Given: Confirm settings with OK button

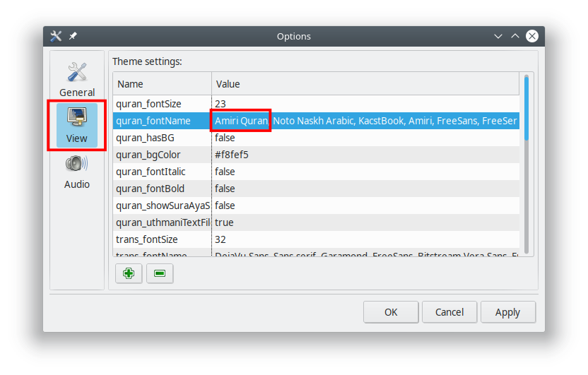Looking at the screenshot, I should (x=391, y=312).
